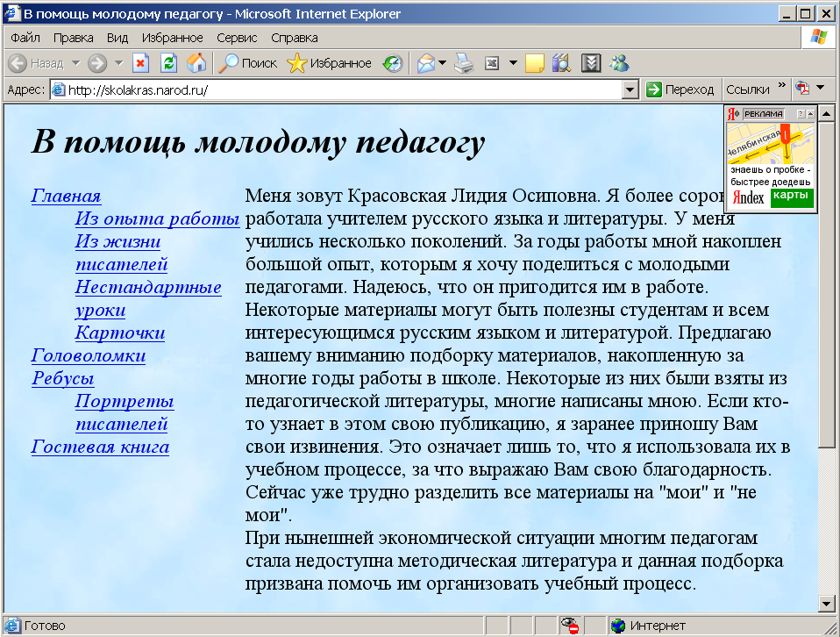Image resolution: width=840 pixels, height=637 pixels.
Task: Open the Справка menu
Action: pos(295,38)
